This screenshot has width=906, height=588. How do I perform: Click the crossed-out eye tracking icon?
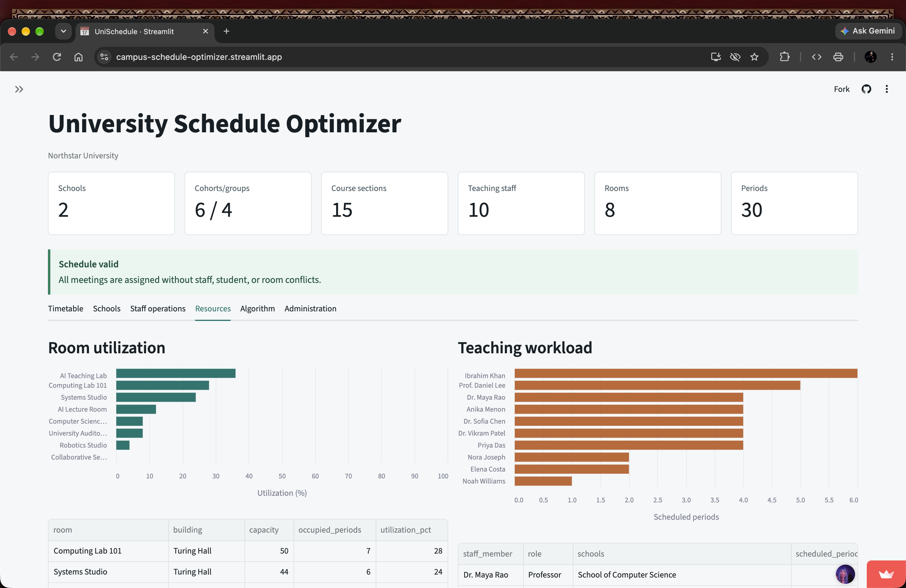pyautogui.click(x=735, y=57)
